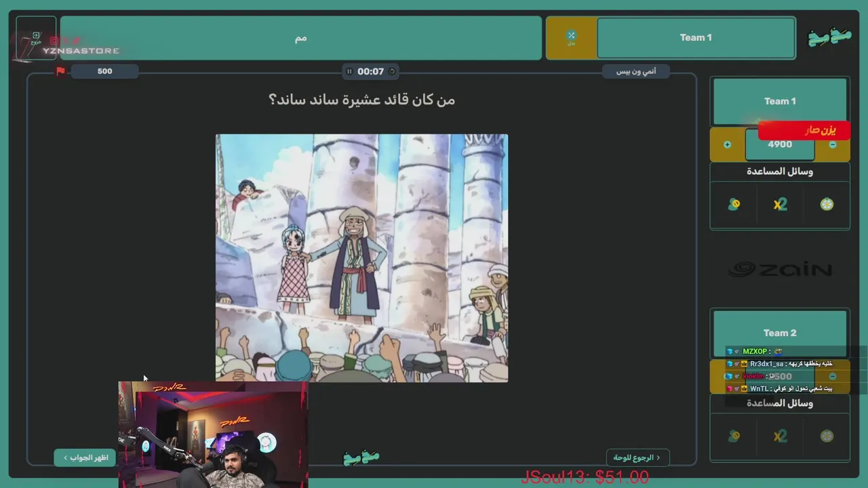Click the game logo in the top-right corner

pos(829,37)
